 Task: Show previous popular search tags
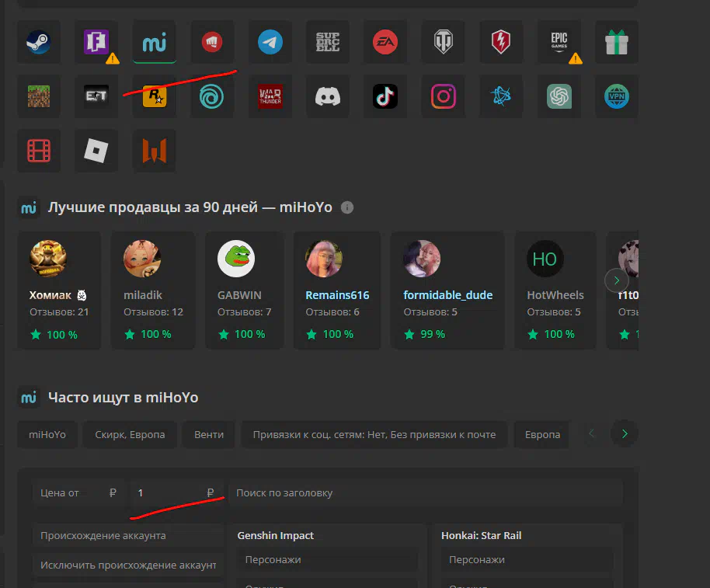591,433
